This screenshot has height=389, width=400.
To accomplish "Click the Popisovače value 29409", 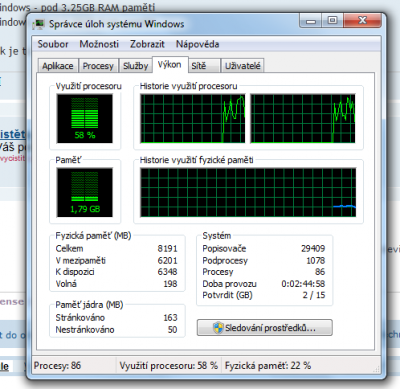I will [x=313, y=249].
